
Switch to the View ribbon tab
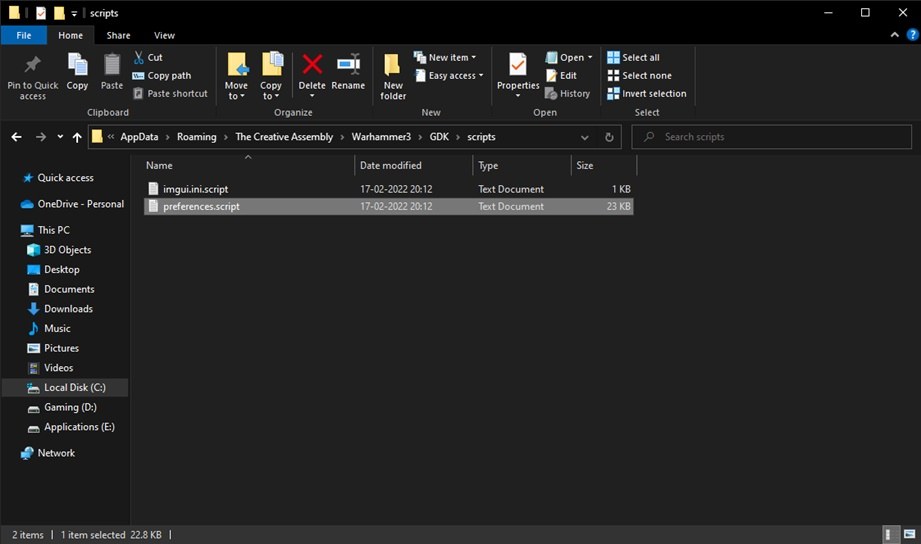(164, 35)
